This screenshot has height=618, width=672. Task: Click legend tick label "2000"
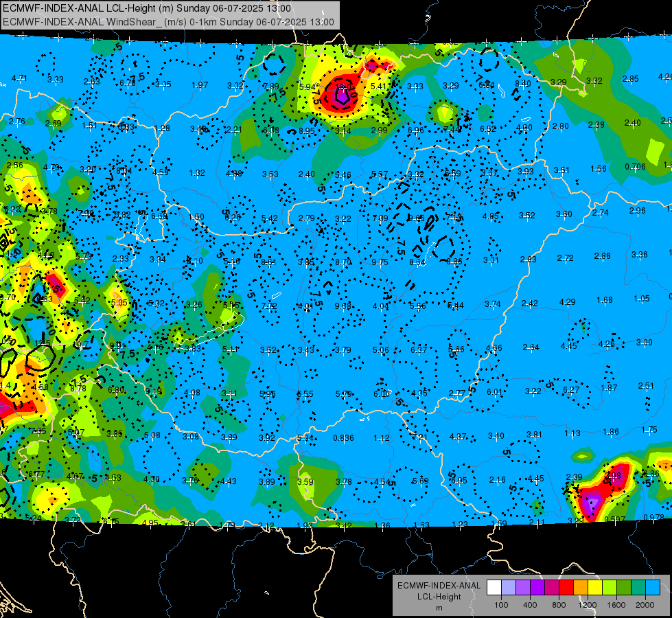coord(645,605)
